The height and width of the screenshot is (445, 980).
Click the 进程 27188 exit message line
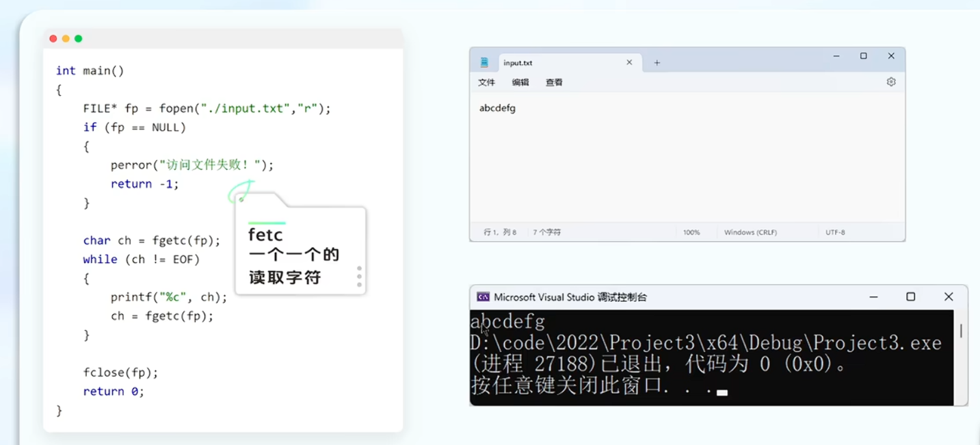pos(659,364)
